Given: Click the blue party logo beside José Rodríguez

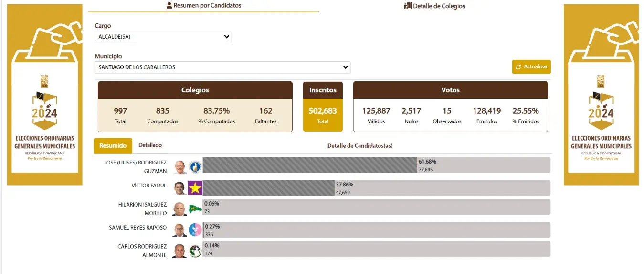Looking at the screenshot, I should point(195,167).
